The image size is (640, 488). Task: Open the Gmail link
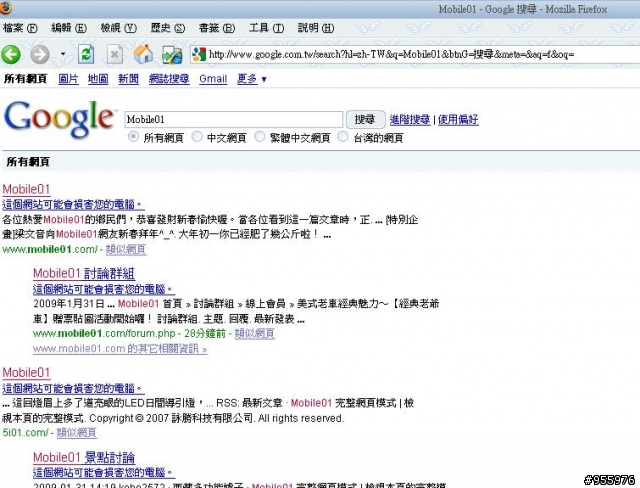pyautogui.click(x=213, y=79)
